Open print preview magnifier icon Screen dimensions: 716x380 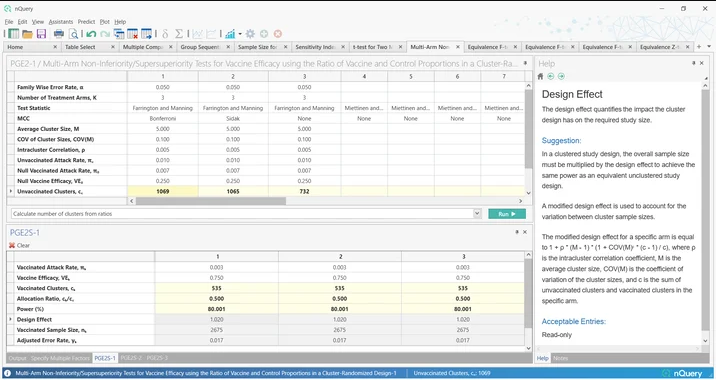pos(73,34)
